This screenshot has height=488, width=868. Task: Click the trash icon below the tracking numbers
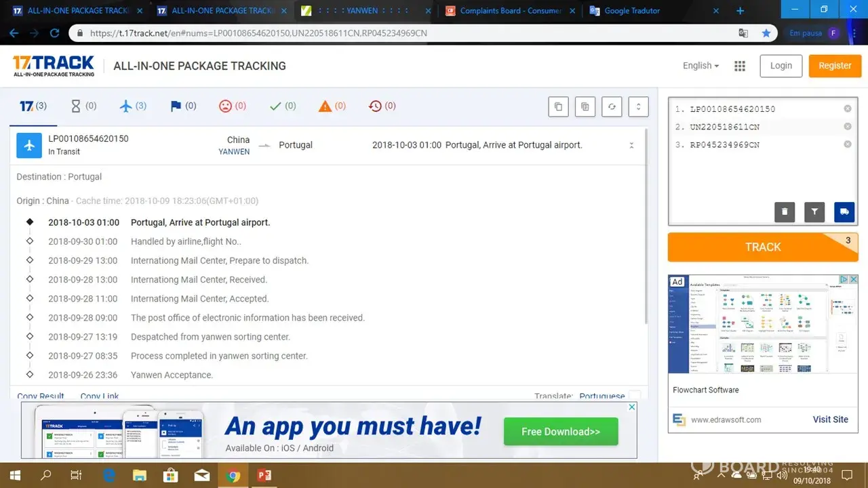click(x=785, y=211)
